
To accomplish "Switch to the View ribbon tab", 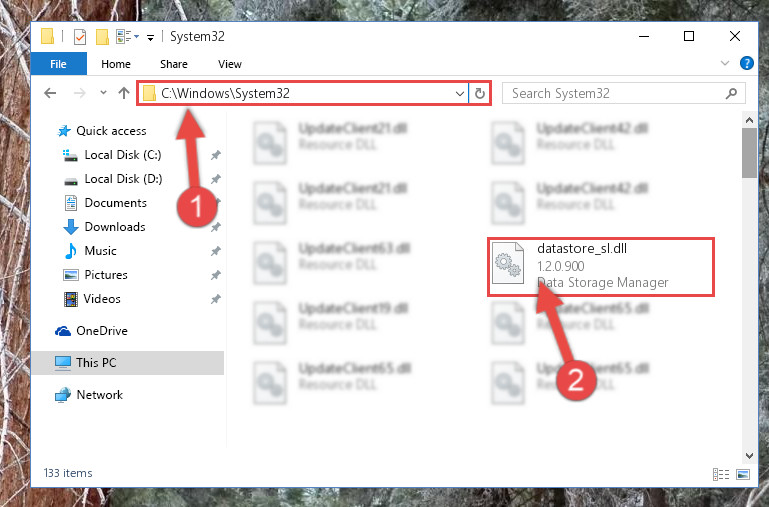I will click(230, 64).
